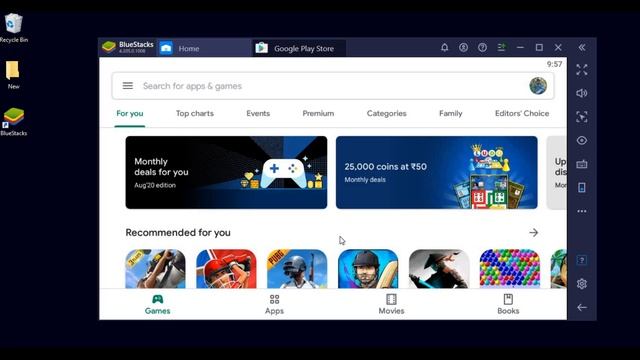Open the blue cricket player game icon
The width and height of the screenshot is (640, 360).
[x=368, y=269]
